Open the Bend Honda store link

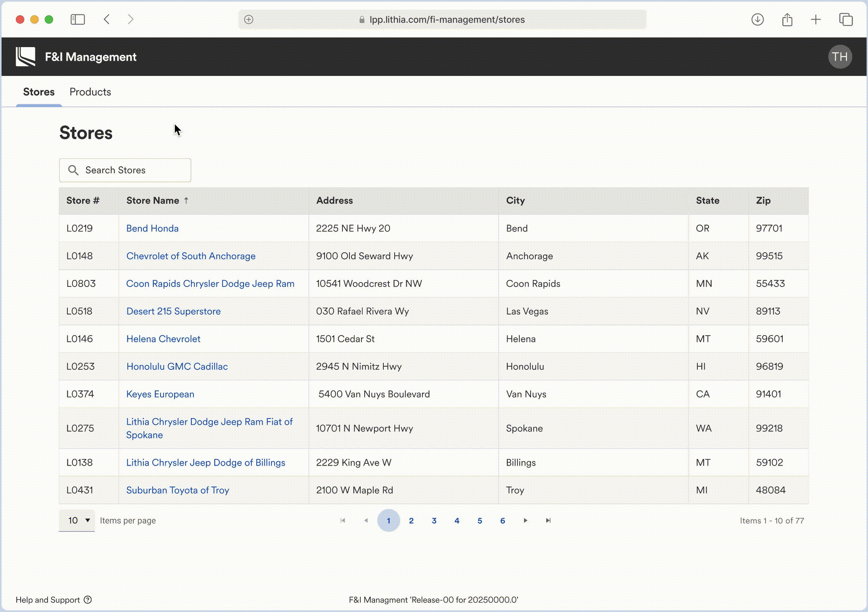click(x=152, y=228)
